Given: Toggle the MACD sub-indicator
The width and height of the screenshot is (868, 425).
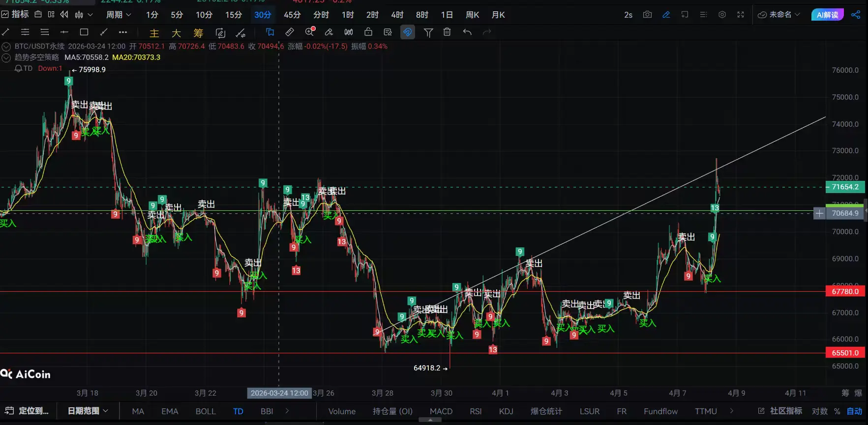Looking at the screenshot, I should [x=441, y=411].
